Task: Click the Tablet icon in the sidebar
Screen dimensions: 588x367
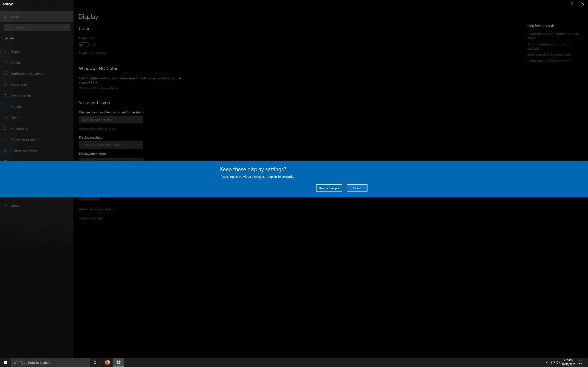Action: click(x=6, y=118)
